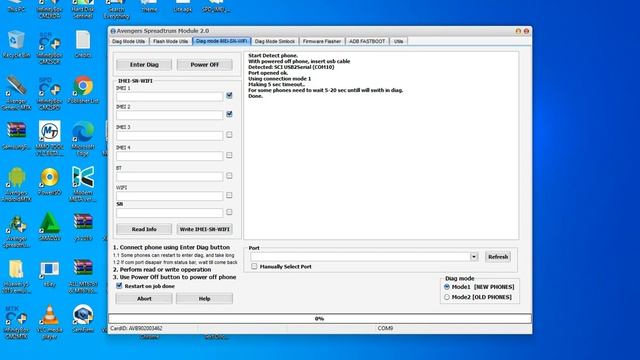Click the Write IMEI-SN-WIFI button

204,229
